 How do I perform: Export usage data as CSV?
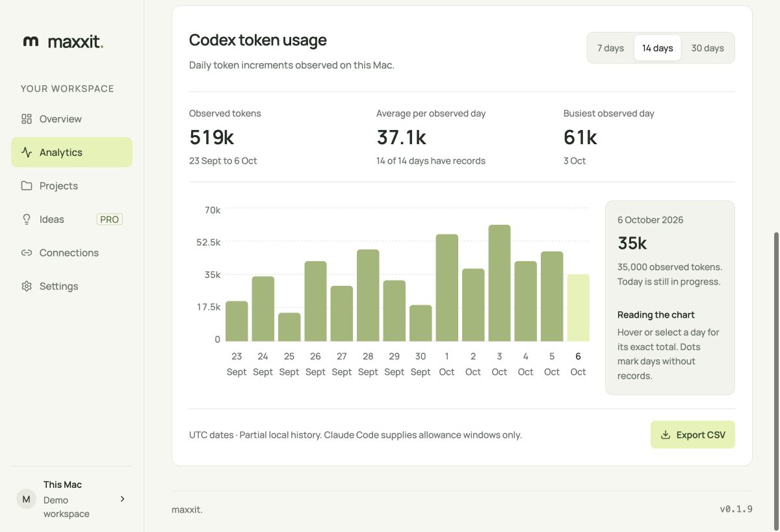point(693,435)
